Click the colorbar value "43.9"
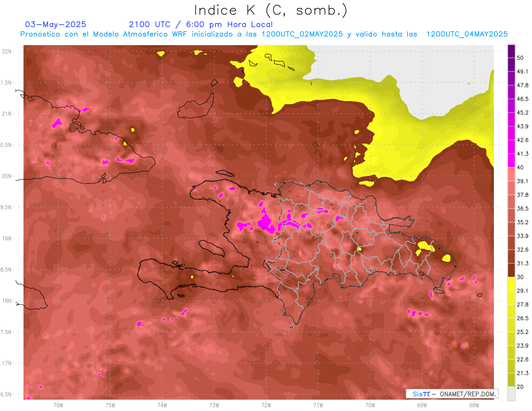 coord(523,126)
